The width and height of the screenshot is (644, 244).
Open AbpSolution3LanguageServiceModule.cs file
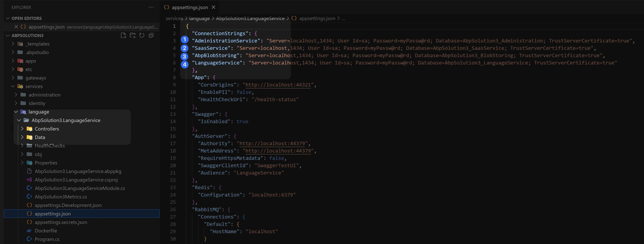click(x=80, y=188)
